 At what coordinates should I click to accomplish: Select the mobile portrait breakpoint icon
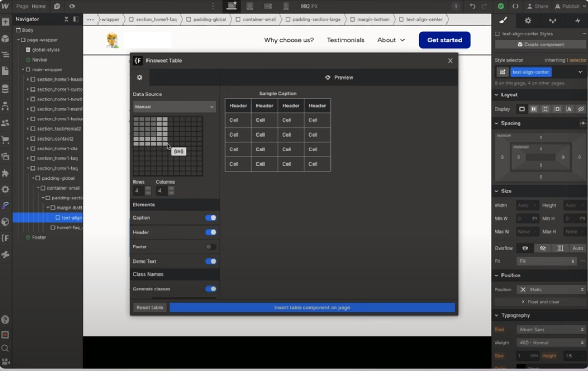(x=286, y=7)
